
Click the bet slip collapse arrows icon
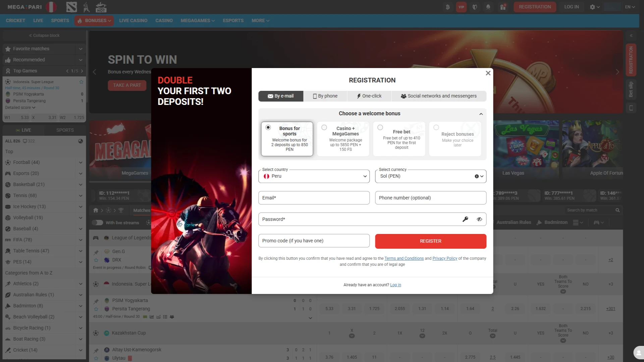pos(631,36)
